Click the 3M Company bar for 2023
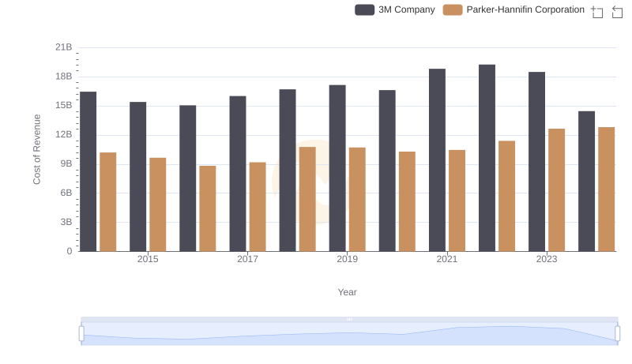632x364 pixels. (x=537, y=162)
